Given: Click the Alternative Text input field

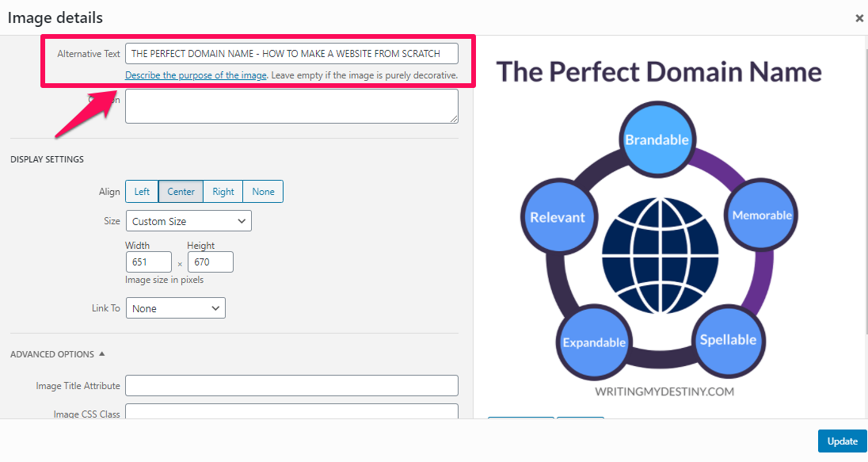Looking at the screenshot, I should pyautogui.click(x=291, y=54).
